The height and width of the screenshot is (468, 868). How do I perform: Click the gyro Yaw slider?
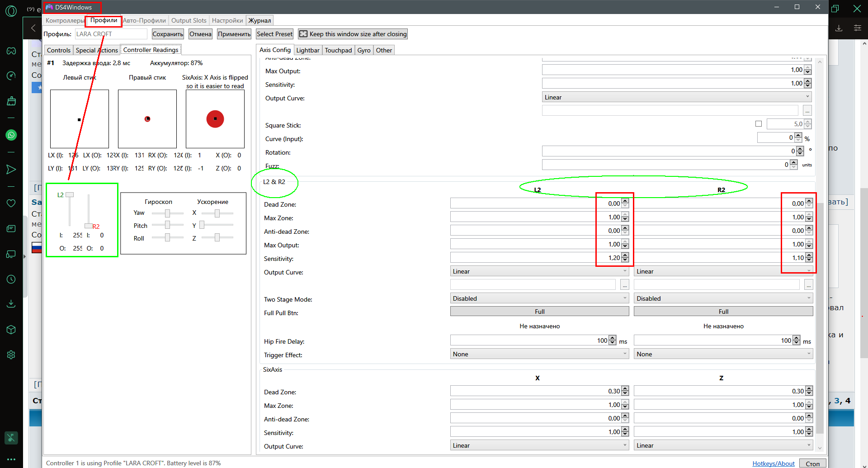(x=167, y=213)
